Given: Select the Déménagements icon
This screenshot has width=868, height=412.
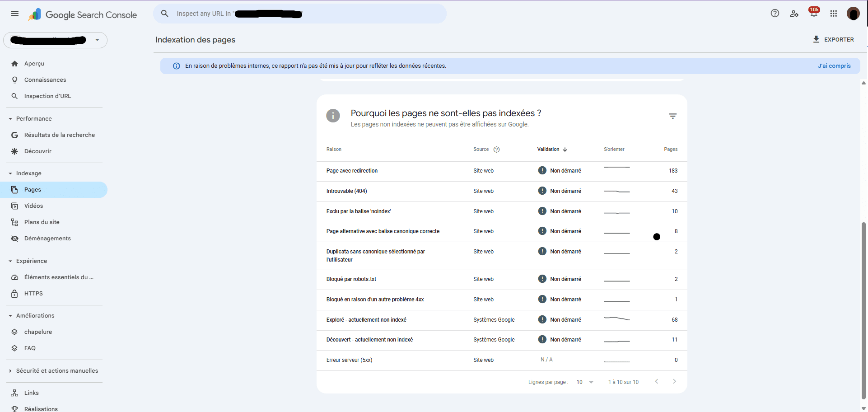Looking at the screenshot, I should pos(14,238).
